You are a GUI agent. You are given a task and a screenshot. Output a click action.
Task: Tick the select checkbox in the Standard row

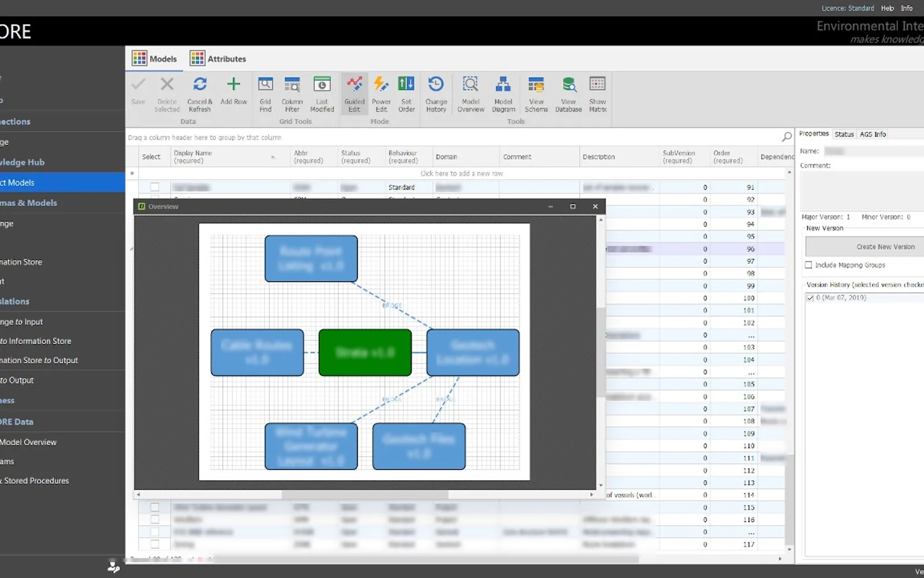[155, 187]
